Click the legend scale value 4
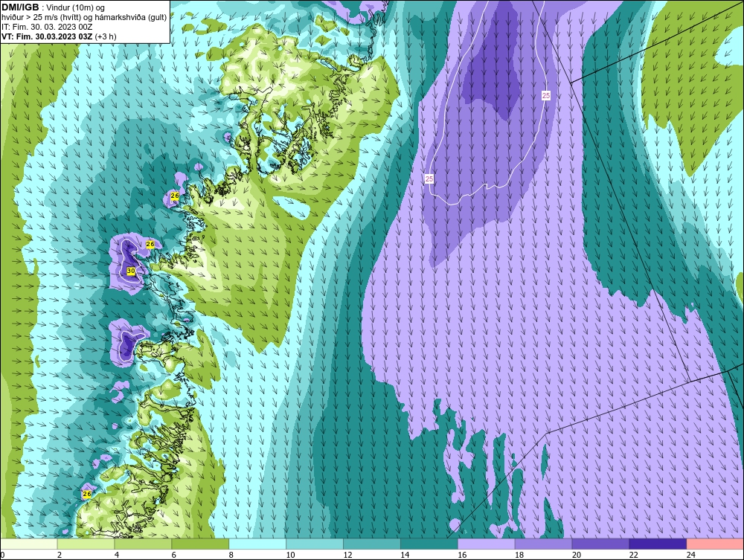The image size is (744, 560). pos(117,555)
